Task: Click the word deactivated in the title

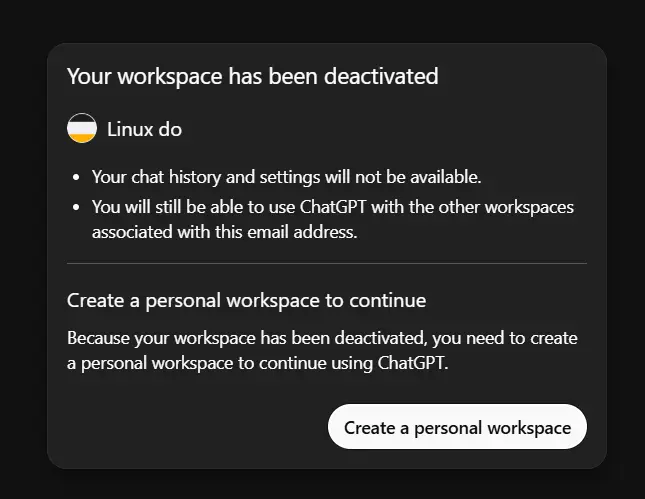Action: coord(381,77)
